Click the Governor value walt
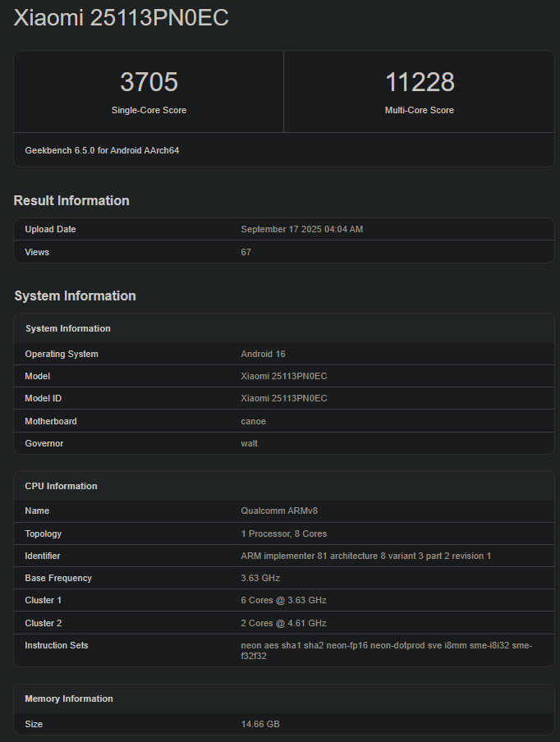This screenshot has height=742, width=560. [x=249, y=443]
